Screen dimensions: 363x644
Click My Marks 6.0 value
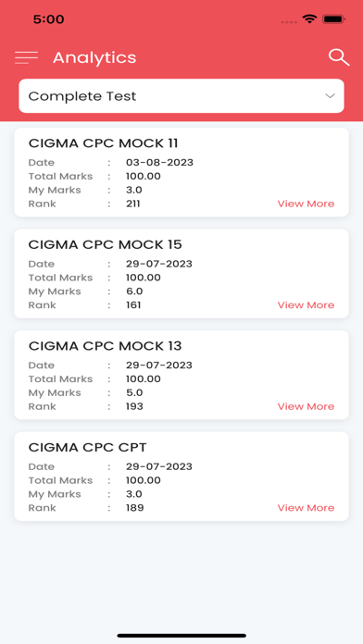pyautogui.click(x=134, y=291)
